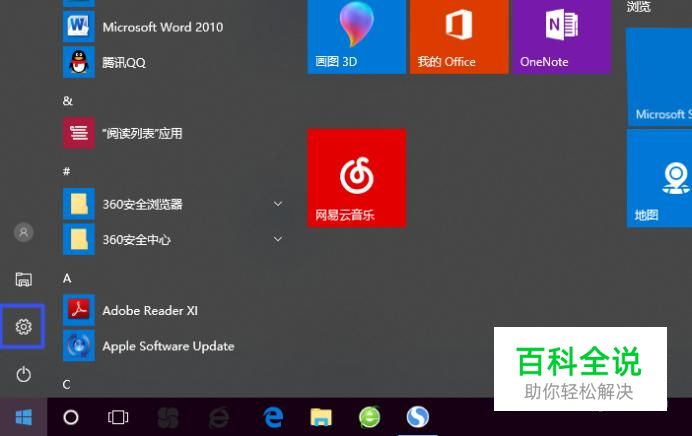Open the Pictures sidebar icon
Image resolution: width=692 pixels, height=436 pixels.
24,279
